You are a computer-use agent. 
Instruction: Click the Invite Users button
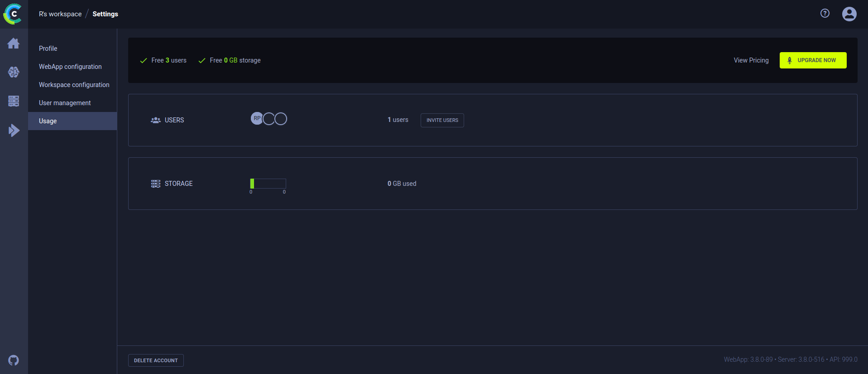442,120
